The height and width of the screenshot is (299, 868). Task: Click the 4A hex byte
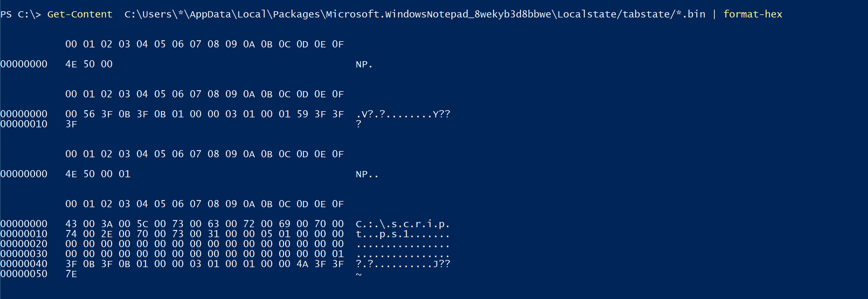302,264
